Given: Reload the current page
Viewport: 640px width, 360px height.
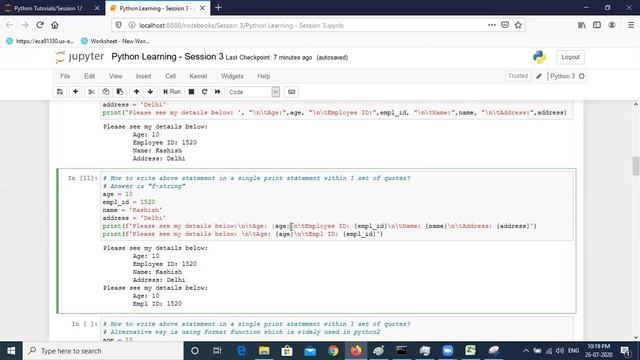Looking at the screenshot, I should point(40,25).
